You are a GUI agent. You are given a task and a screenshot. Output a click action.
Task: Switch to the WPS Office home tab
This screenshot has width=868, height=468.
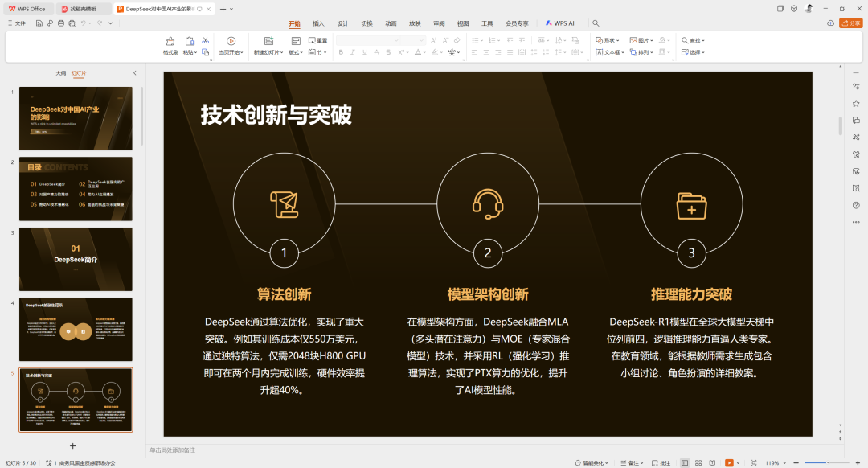(27, 9)
